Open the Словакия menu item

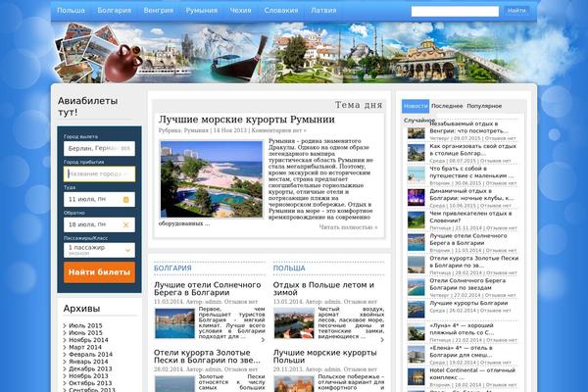click(x=281, y=11)
